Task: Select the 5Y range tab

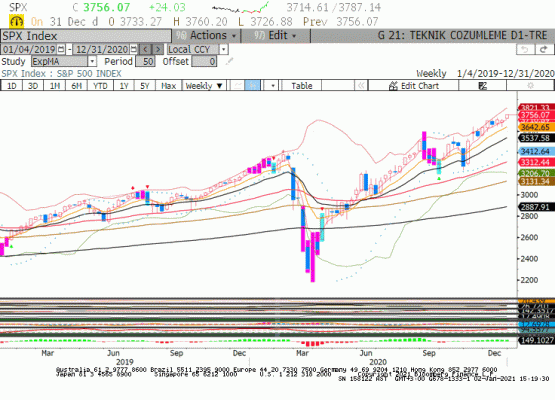Action: coord(145,86)
